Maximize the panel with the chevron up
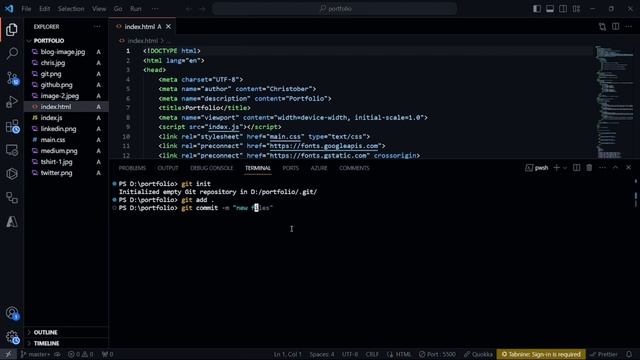Viewport: 640px width, 360px height. (x=616, y=168)
